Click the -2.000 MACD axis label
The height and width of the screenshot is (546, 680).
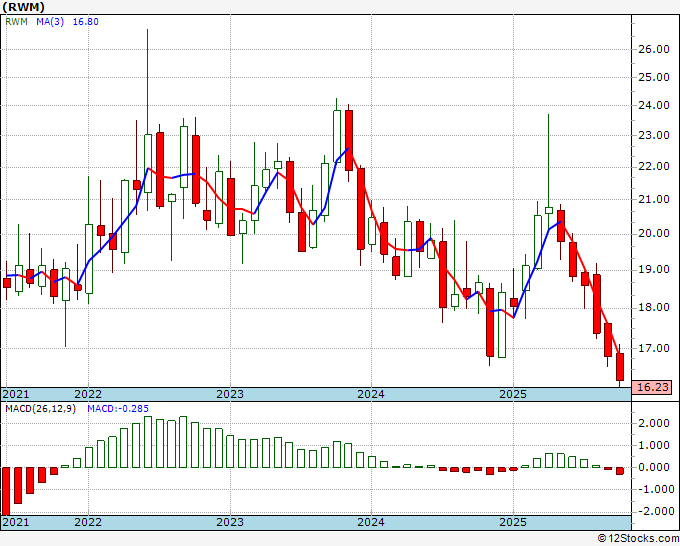(654, 511)
